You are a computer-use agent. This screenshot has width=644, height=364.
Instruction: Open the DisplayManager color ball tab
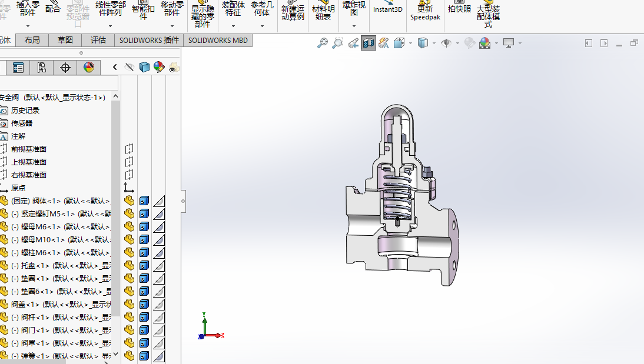tap(88, 68)
